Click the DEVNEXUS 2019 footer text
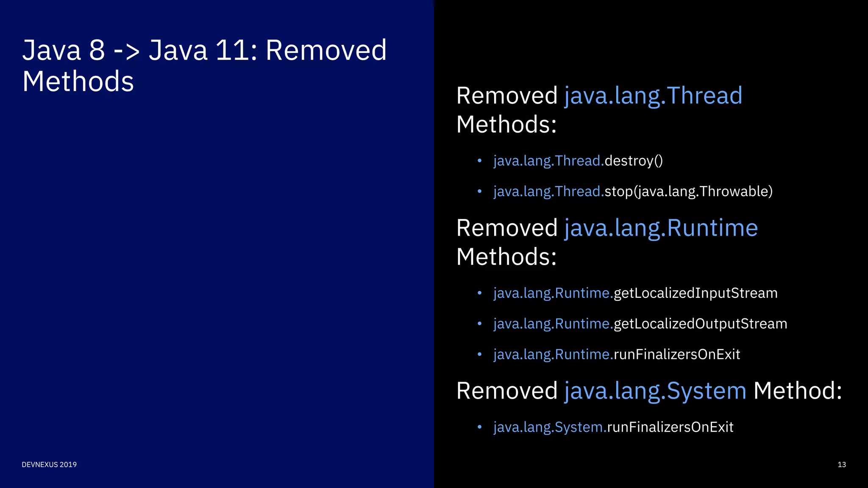This screenshot has height=488, width=868. point(49,465)
